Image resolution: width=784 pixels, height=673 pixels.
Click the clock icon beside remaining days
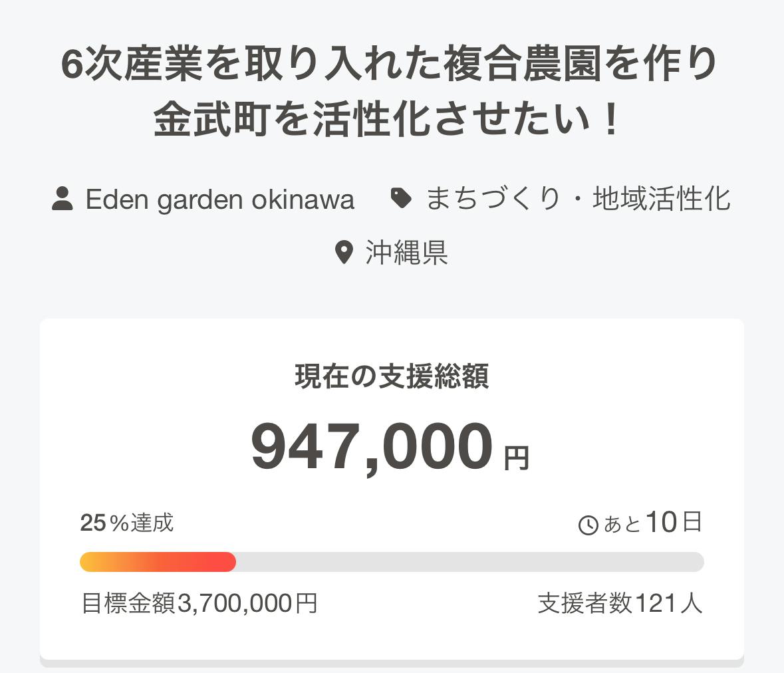[588, 525]
